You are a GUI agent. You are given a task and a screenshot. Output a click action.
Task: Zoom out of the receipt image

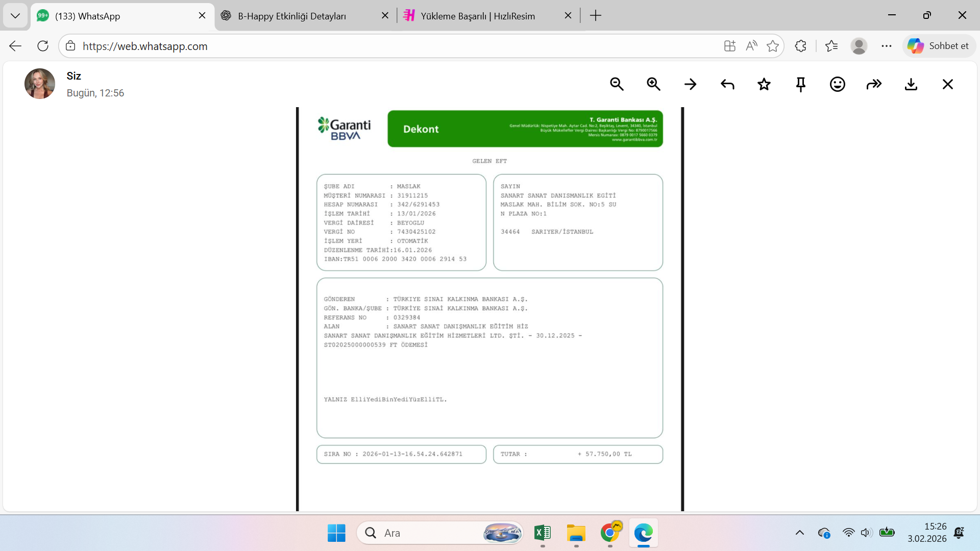coord(617,84)
